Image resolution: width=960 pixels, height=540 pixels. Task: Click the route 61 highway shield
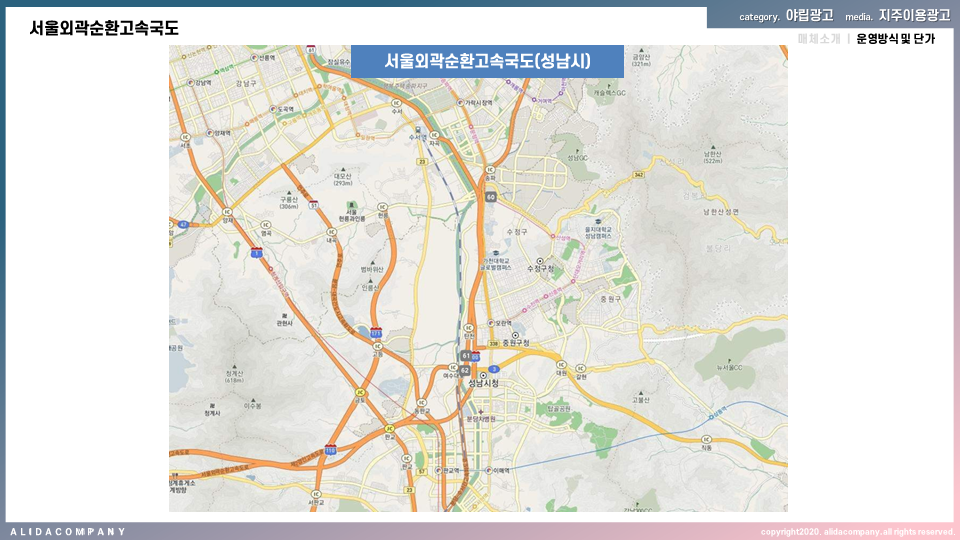pyautogui.click(x=466, y=355)
